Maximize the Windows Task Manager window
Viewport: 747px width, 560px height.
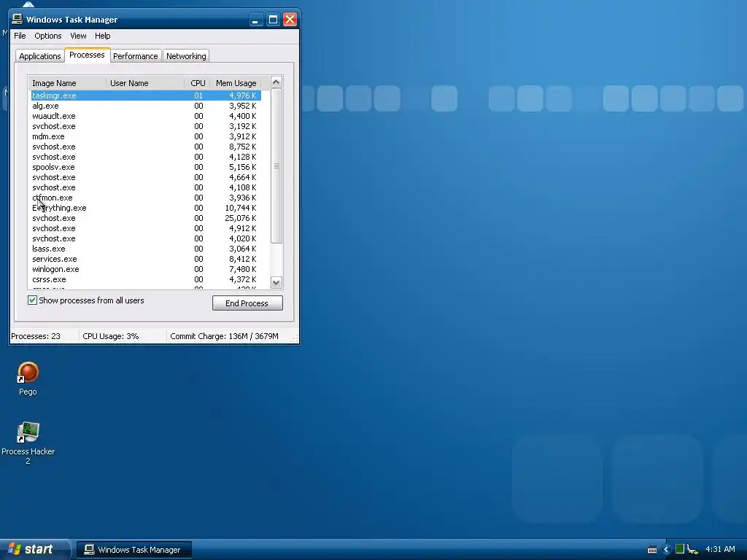[x=273, y=20]
